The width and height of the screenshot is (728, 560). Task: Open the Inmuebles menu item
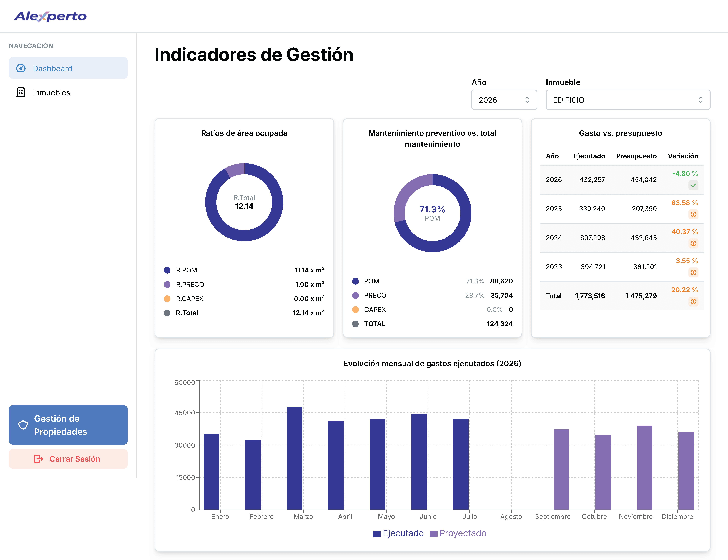[68, 92]
